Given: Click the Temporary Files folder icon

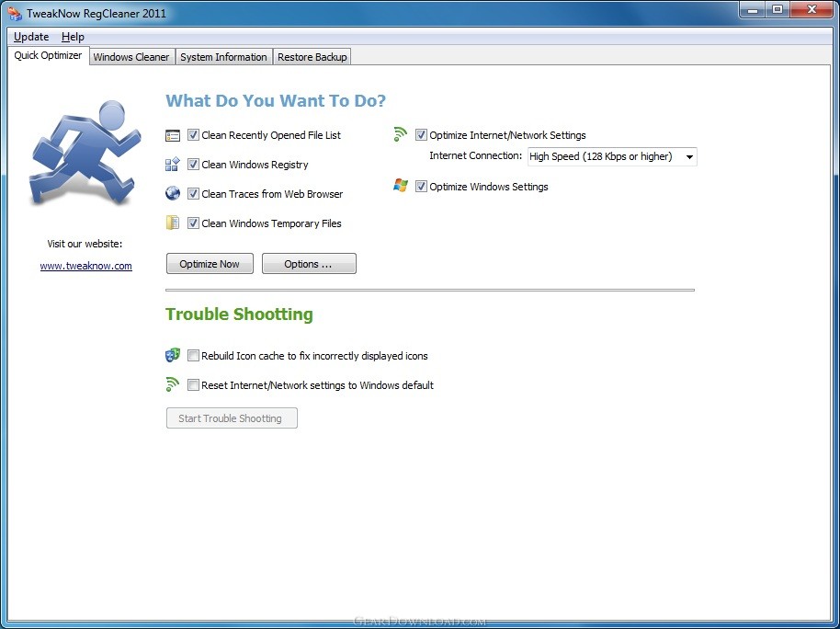Looking at the screenshot, I should (x=173, y=223).
